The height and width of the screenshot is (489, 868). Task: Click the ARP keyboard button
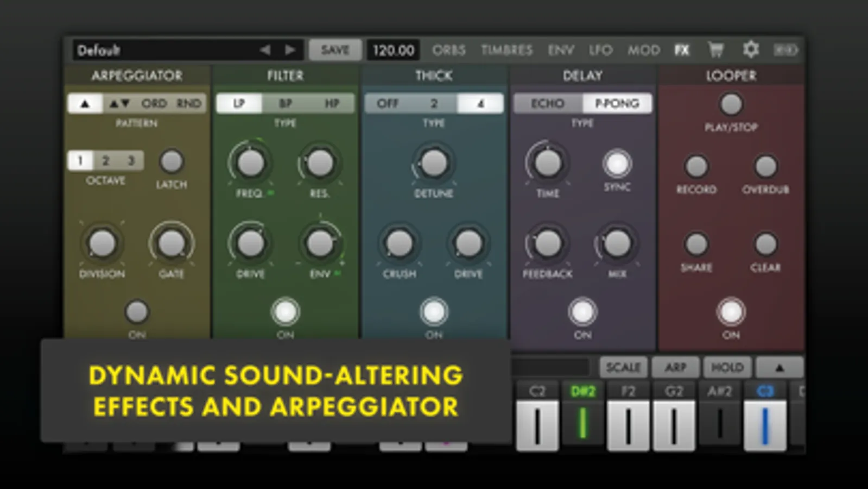pyautogui.click(x=675, y=368)
